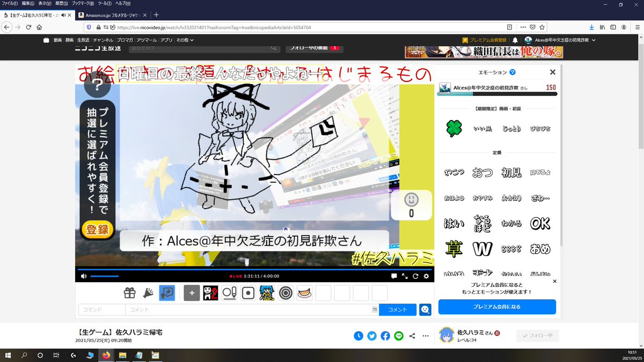The height and width of the screenshot is (362, 644).
Task: Send the four-leaf clover emotion
Action: coord(454,128)
